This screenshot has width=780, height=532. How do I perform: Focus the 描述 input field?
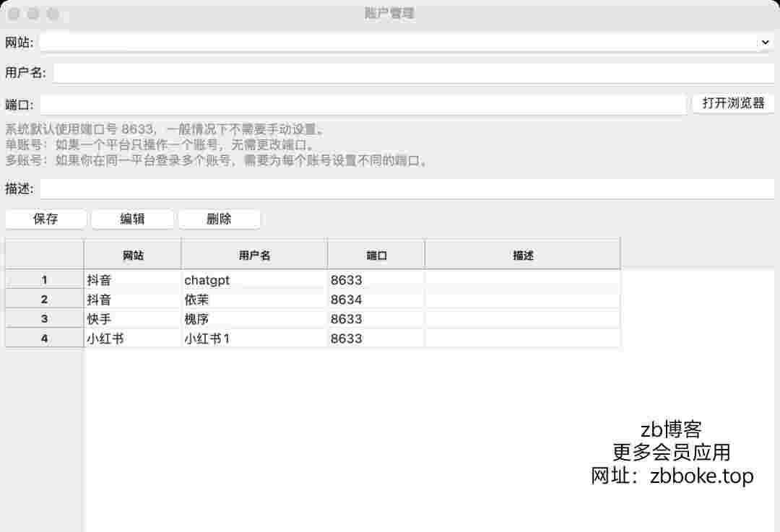coord(407,189)
